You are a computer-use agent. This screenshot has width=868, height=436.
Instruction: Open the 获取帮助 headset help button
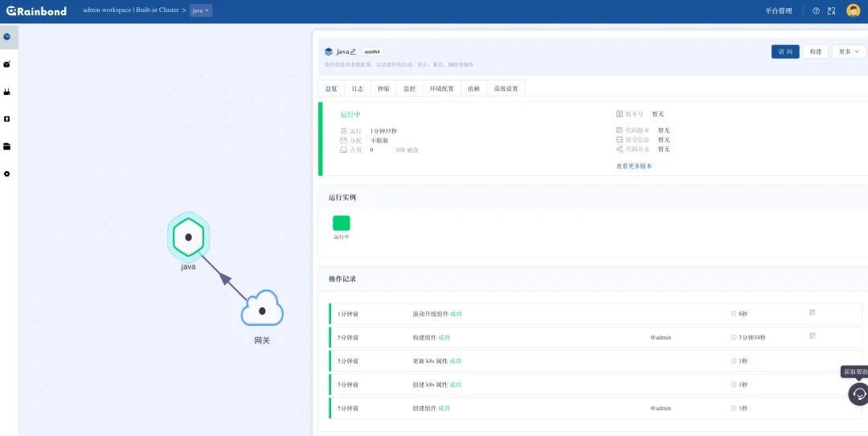tap(859, 394)
